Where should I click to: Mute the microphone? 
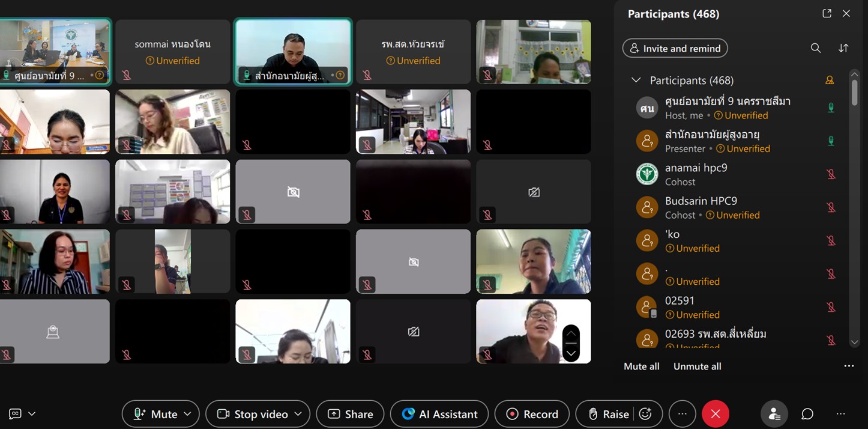click(x=155, y=414)
